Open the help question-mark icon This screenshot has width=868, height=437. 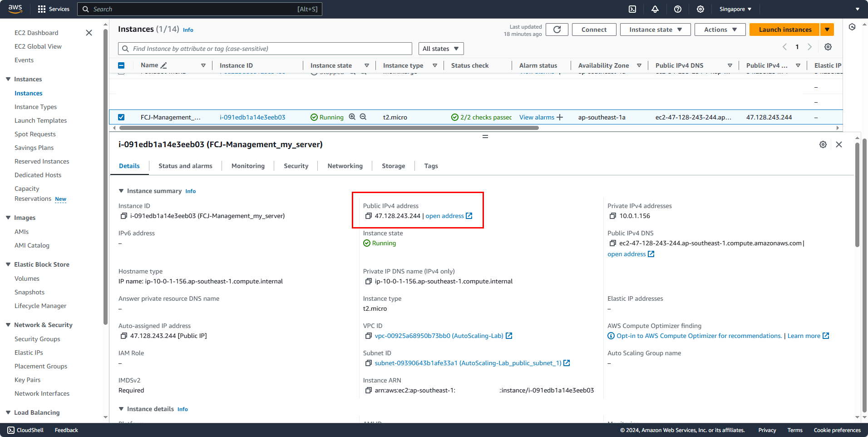coord(678,9)
